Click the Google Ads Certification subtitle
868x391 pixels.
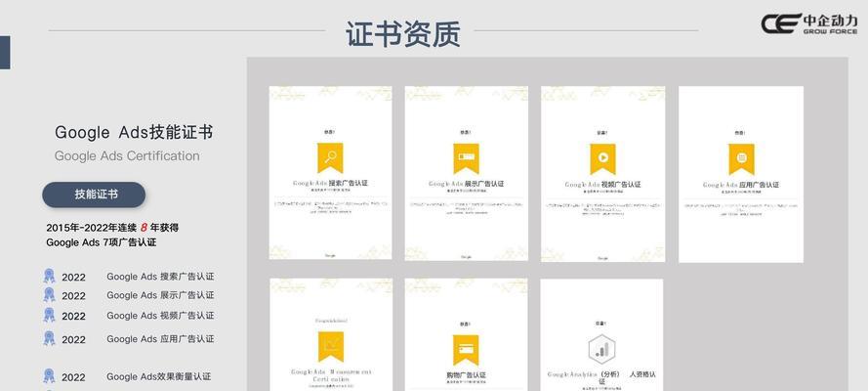(127, 156)
